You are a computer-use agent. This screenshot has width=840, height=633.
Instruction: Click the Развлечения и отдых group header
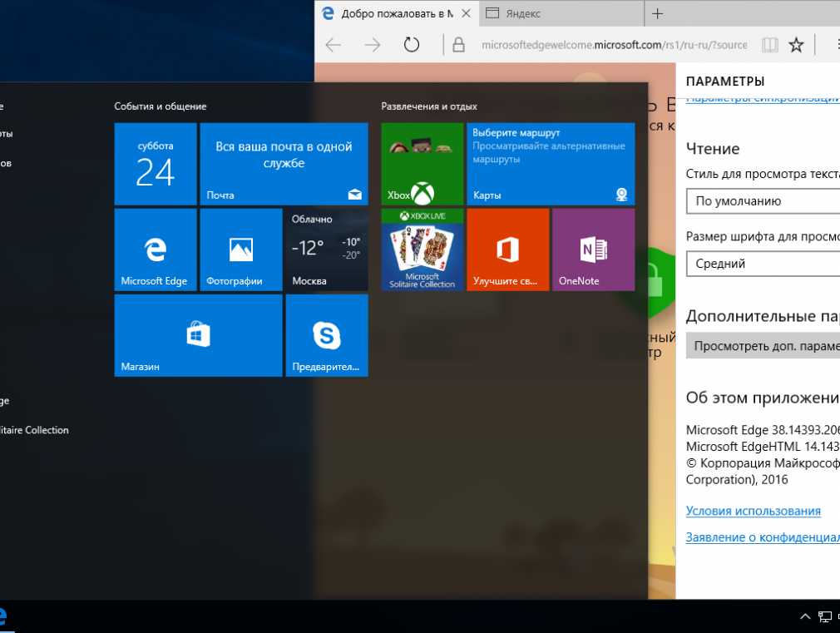tap(429, 106)
